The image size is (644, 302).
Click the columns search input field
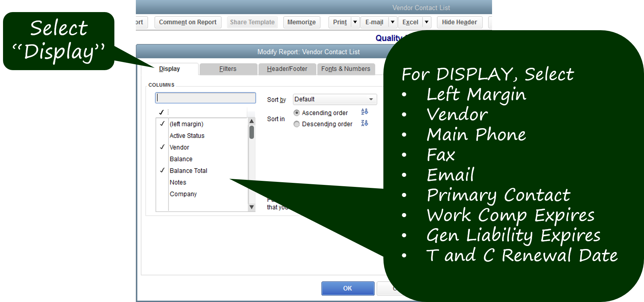(x=205, y=98)
